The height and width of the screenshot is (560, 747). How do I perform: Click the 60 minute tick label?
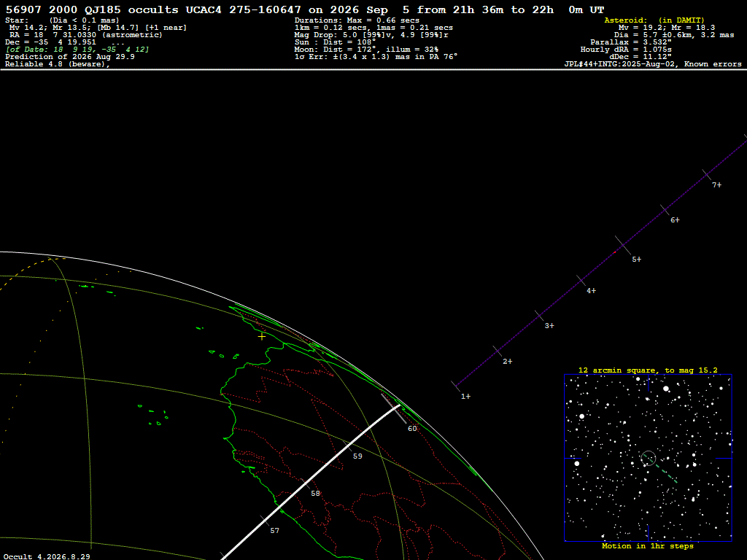coord(412,429)
